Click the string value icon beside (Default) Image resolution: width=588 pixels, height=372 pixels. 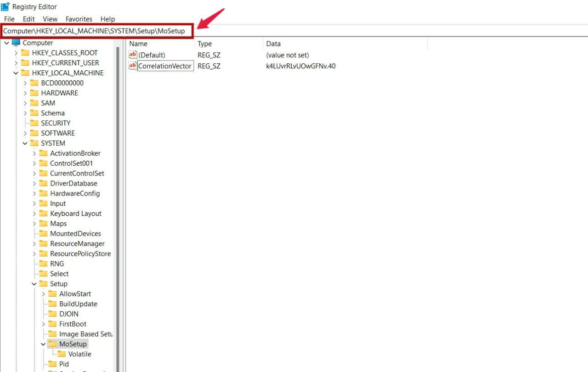133,55
